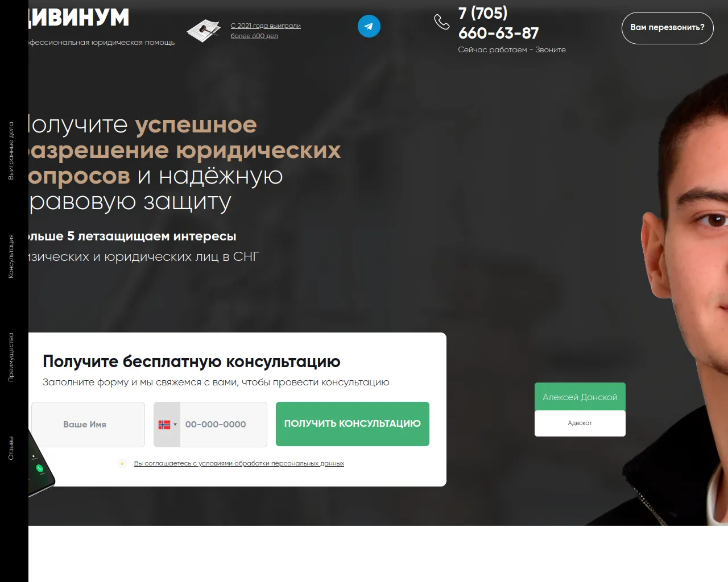The width and height of the screenshot is (728, 582).
Task: Click the phone handset icon
Action: pos(442,22)
